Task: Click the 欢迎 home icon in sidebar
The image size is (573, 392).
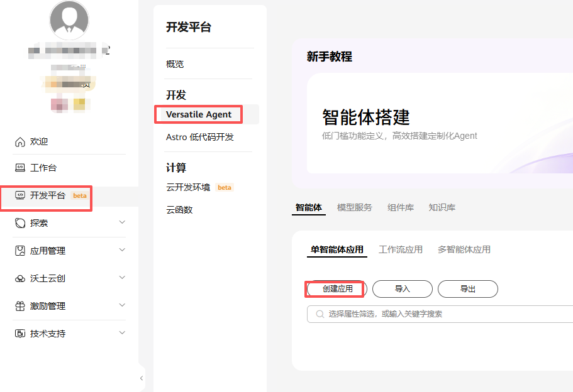Action: tap(18, 141)
